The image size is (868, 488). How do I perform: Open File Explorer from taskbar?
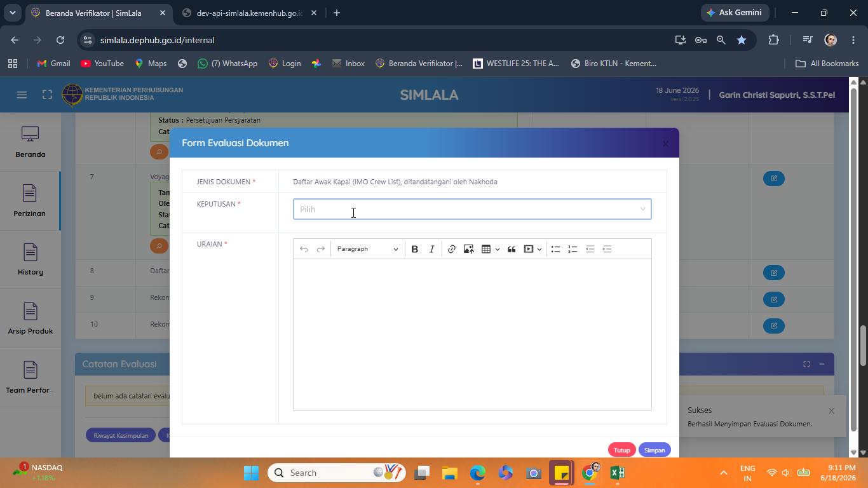coord(450,473)
